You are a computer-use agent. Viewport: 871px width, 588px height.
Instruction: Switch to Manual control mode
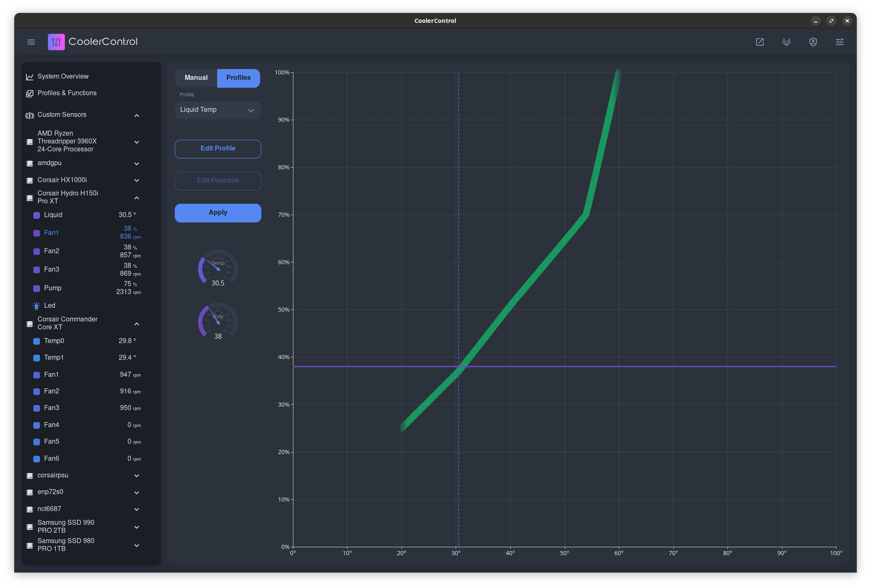196,78
